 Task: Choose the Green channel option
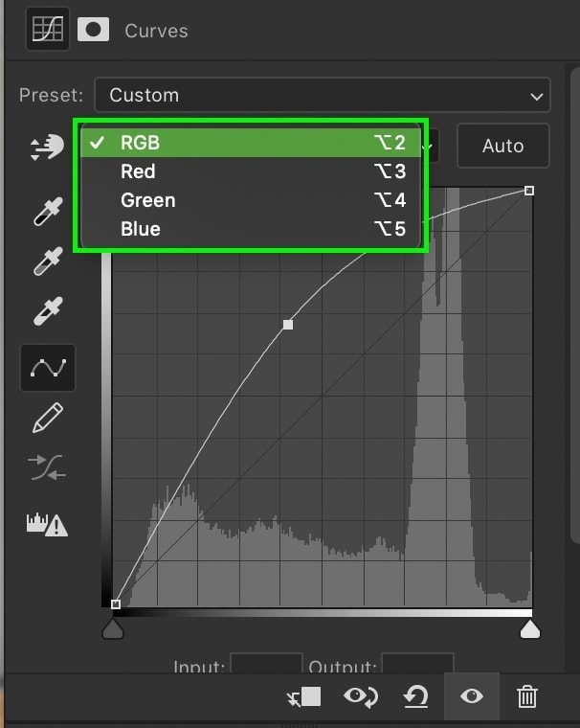point(251,200)
